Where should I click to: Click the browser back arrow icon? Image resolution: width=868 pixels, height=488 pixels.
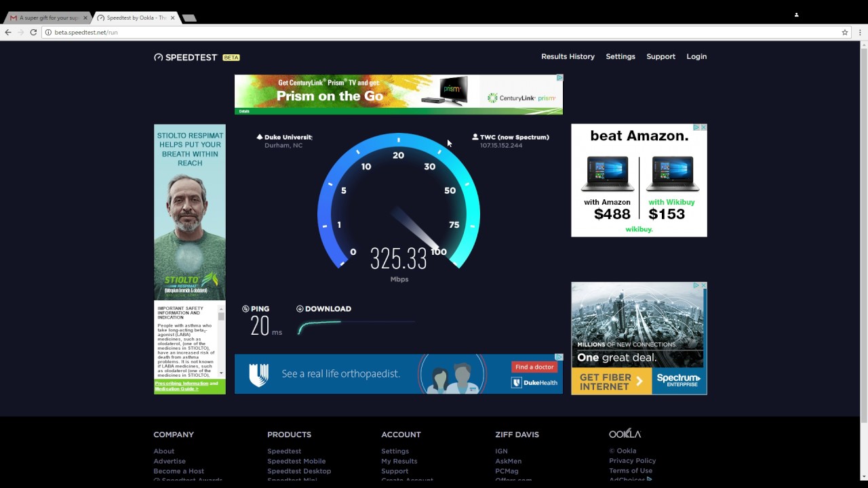(x=7, y=32)
